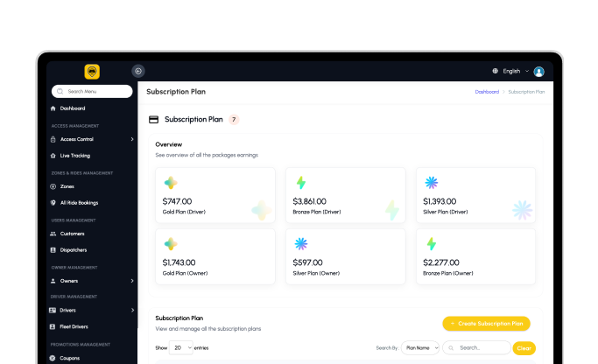Click the Access Management section label
The width and height of the screenshot is (598, 364).
pyautogui.click(x=75, y=126)
